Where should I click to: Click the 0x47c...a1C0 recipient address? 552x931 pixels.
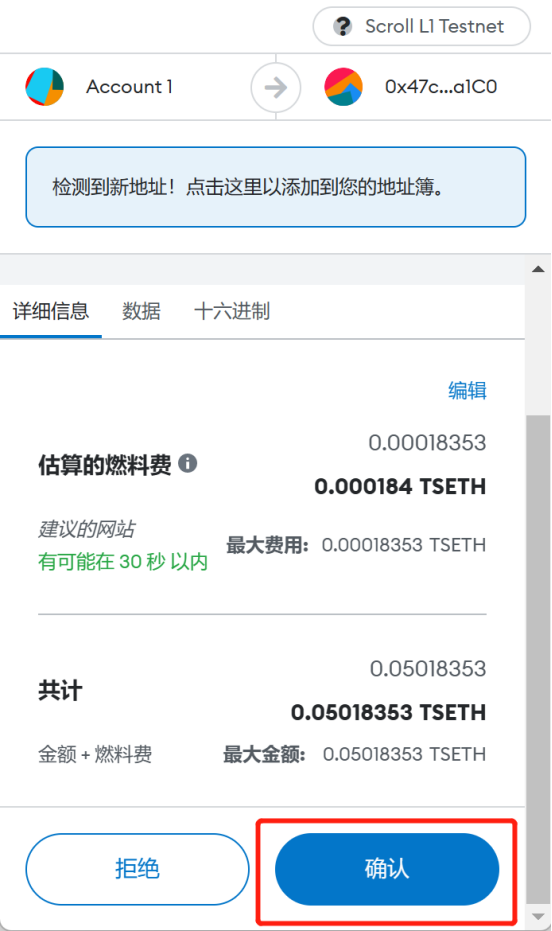[x=441, y=87]
